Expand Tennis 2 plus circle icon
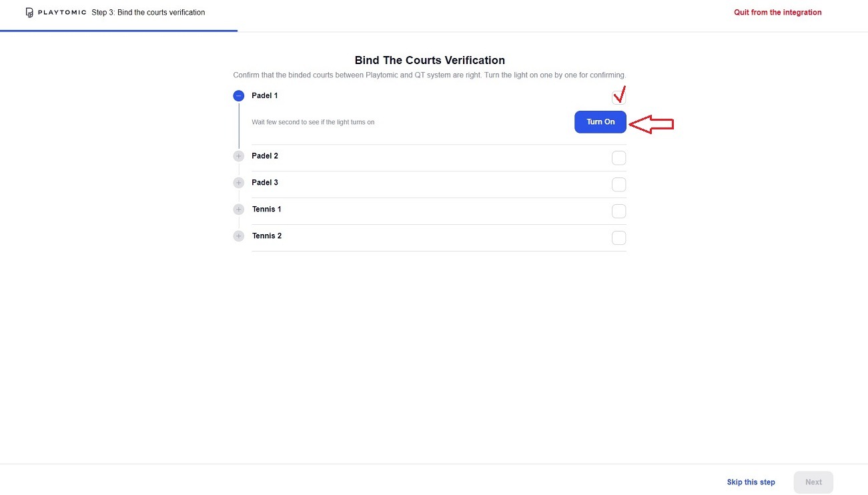The width and height of the screenshot is (868, 495). 239,236
